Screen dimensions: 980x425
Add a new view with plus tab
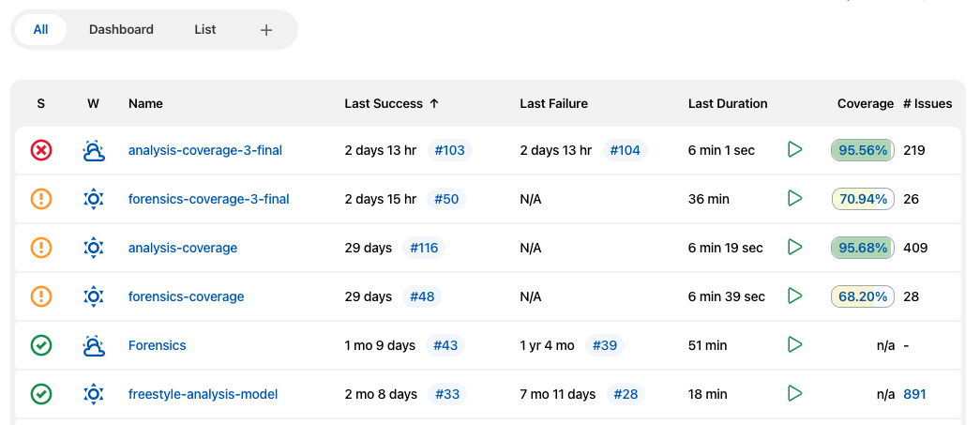pyautogui.click(x=266, y=29)
